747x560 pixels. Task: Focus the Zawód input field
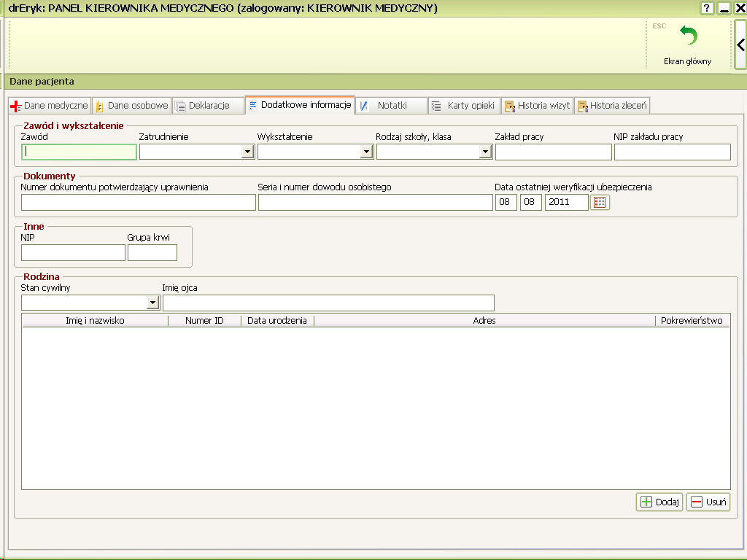(79, 152)
